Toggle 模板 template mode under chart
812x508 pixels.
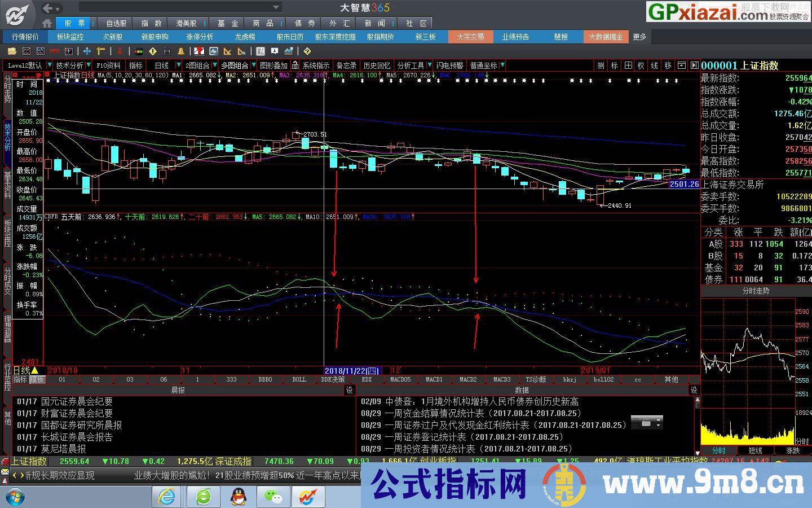tap(37, 379)
